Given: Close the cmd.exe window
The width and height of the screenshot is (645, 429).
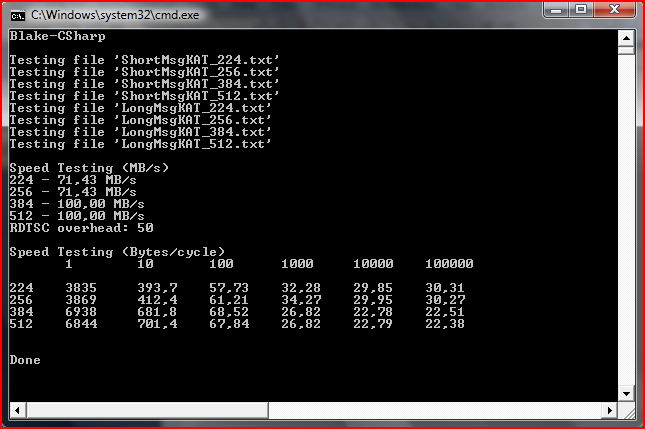Looking at the screenshot, I should pyautogui.click(x=614, y=9).
